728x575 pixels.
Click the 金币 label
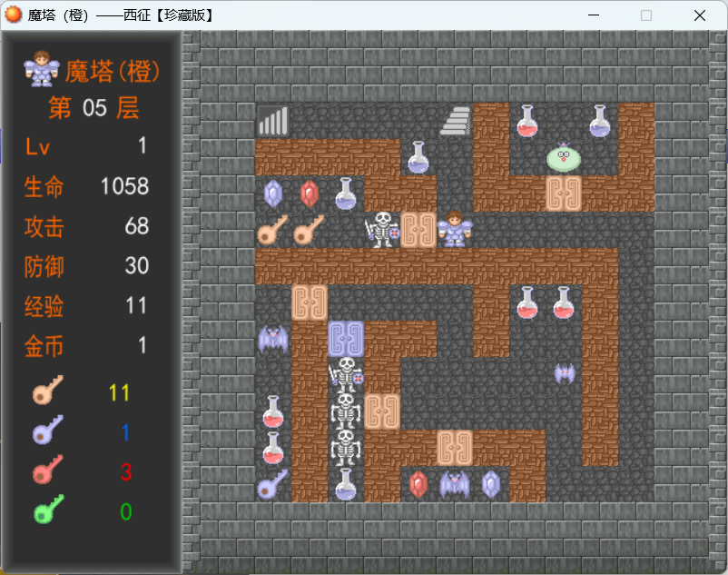(44, 346)
